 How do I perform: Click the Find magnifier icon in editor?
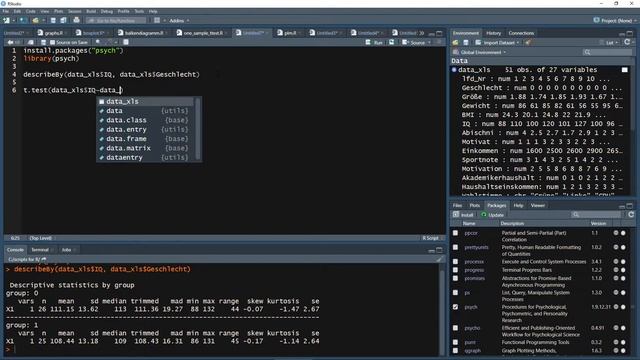tap(98, 42)
